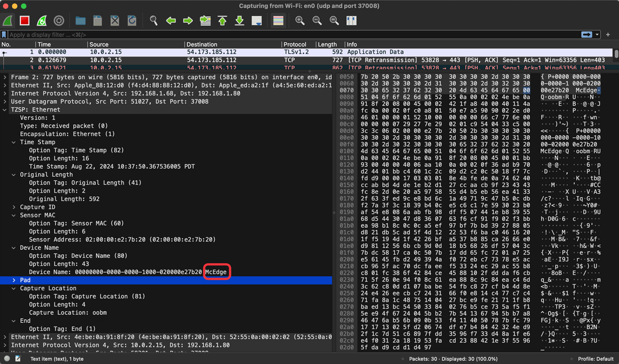Toggle packet list colorization

coord(278,21)
